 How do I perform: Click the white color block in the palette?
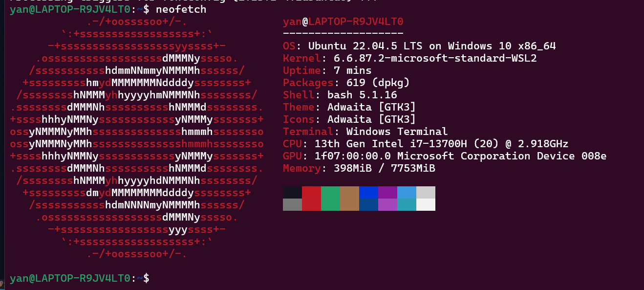click(x=426, y=204)
